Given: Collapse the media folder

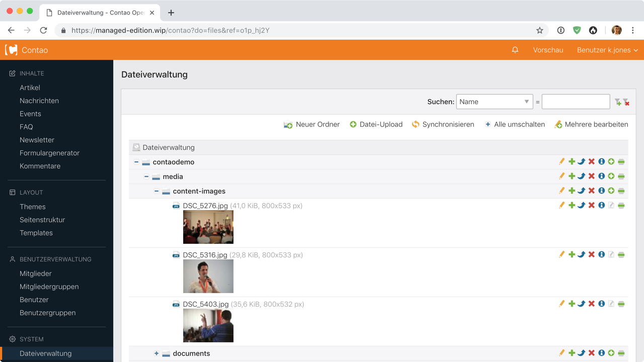Looking at the screenshot, I should point(146,176).
